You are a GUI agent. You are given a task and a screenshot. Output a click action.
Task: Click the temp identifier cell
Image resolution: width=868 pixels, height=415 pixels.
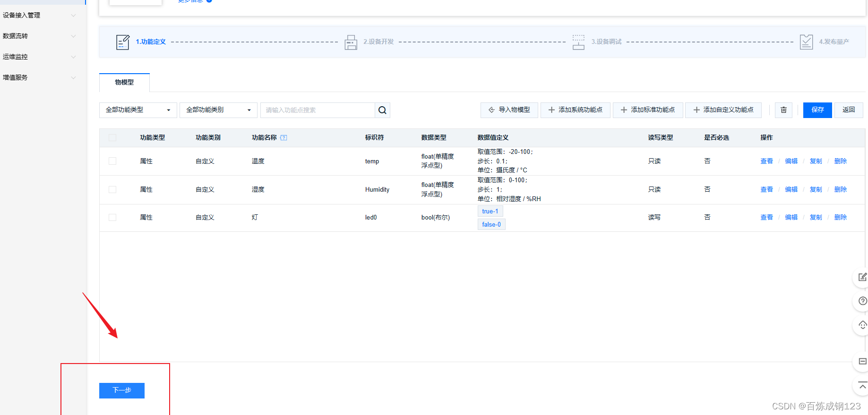point(372,161)
